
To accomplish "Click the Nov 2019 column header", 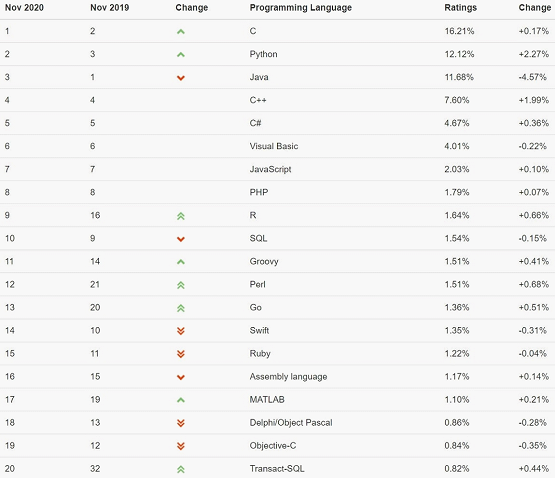I will click(x=110, y=7).
